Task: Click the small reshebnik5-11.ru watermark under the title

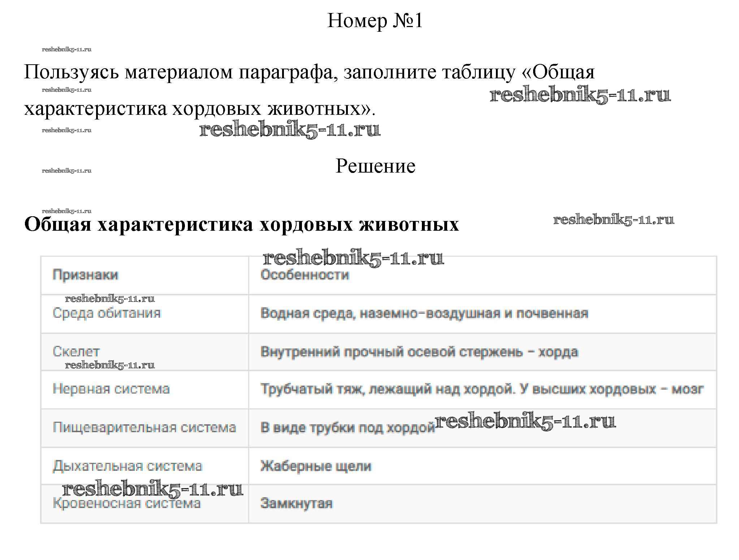Action: (x=66, y=49)
